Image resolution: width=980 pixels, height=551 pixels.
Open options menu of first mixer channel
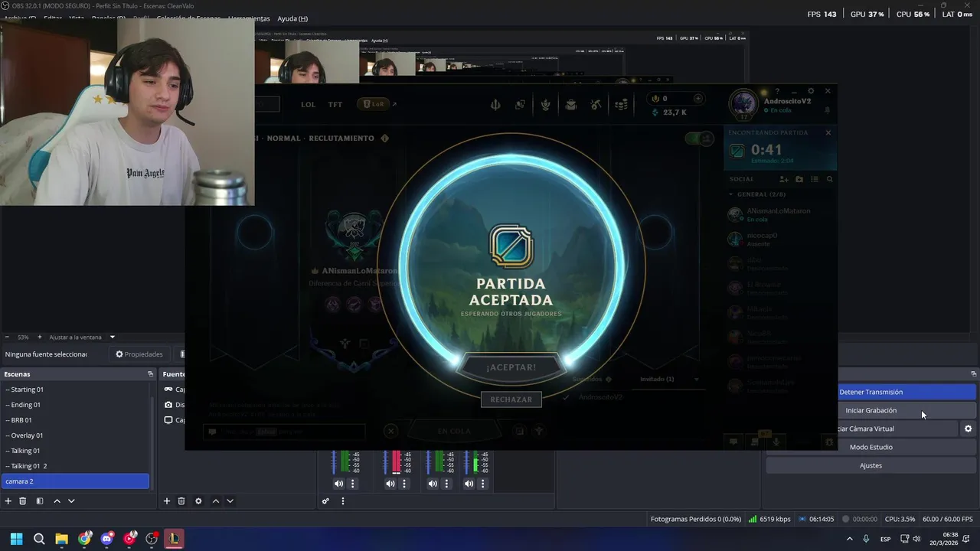point(353,484)
